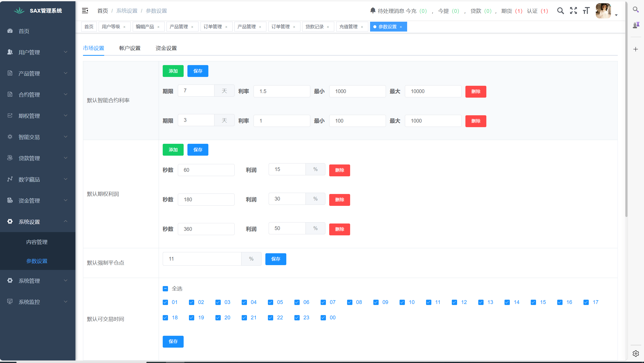Expand the 用户管理 menu chevron
This screenshot has height=363, width=644.
click(66, 52)
